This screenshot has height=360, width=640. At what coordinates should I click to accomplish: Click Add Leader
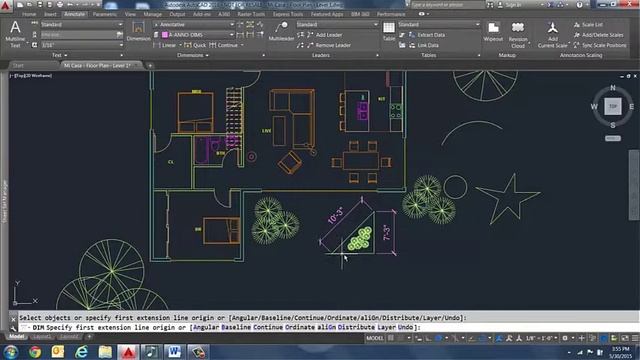[324, 35]
